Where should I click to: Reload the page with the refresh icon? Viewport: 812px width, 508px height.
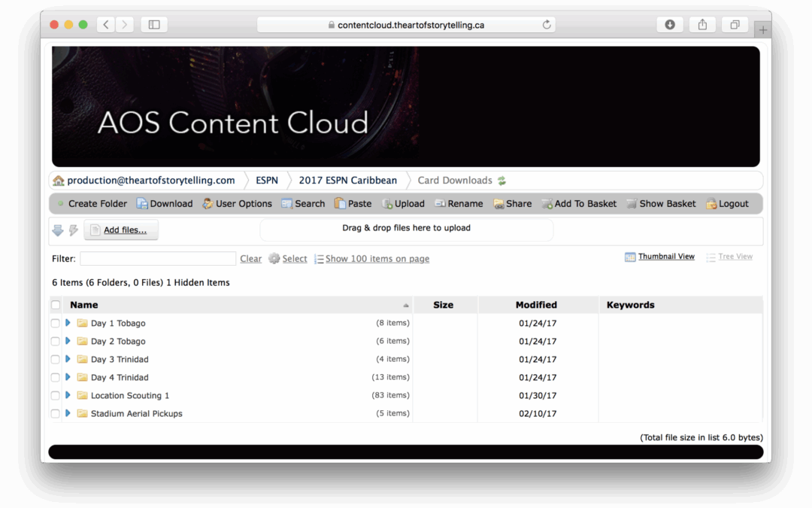click(547, 24)
